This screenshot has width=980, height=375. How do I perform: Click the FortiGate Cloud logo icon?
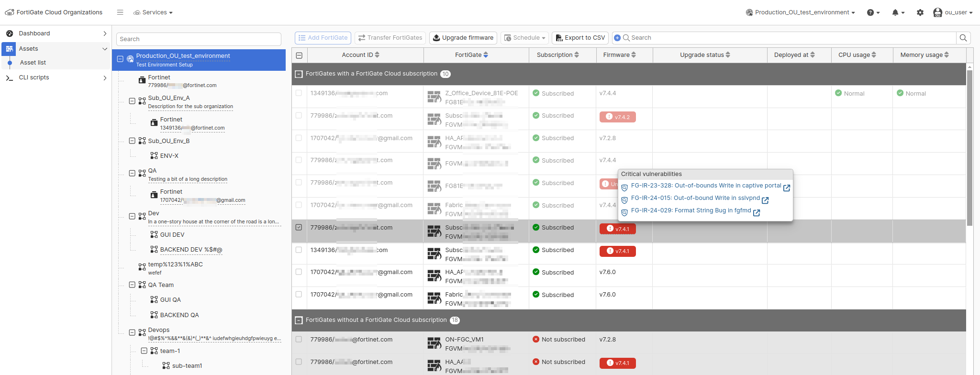tap(10, 12)
